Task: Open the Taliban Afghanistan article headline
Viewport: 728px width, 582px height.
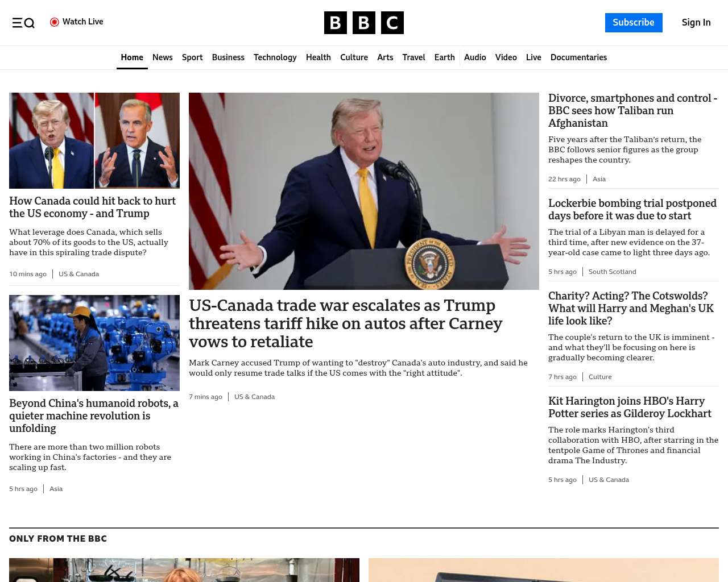Action: (x=632, y=110)
